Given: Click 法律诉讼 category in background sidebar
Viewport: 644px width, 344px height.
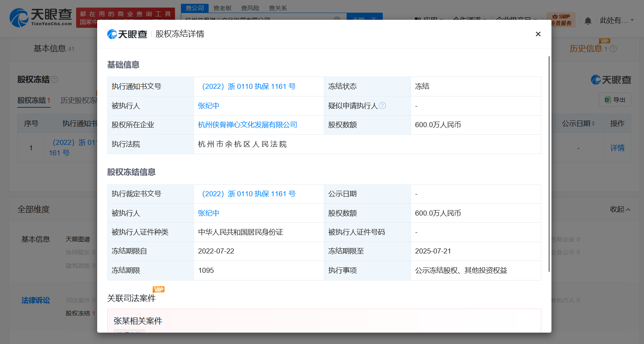Looking at the screenshot, I should tap(36, 300).
